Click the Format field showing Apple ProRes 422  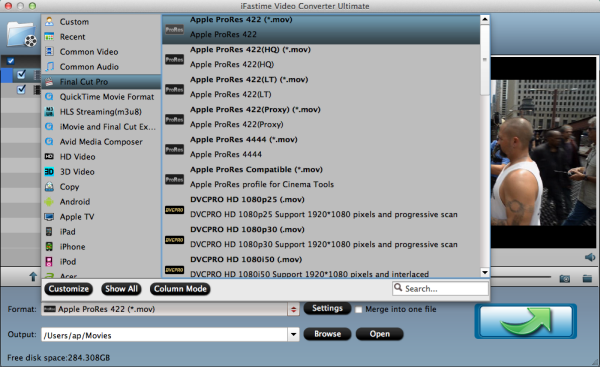point(165,309)
